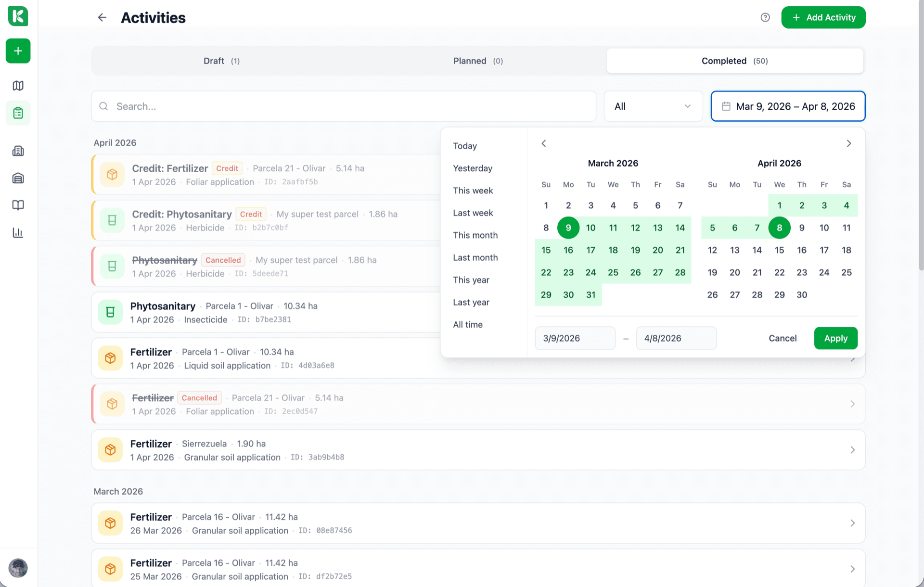
Task: Switch to the Draft tab
Action: click(x=221, y=61)
